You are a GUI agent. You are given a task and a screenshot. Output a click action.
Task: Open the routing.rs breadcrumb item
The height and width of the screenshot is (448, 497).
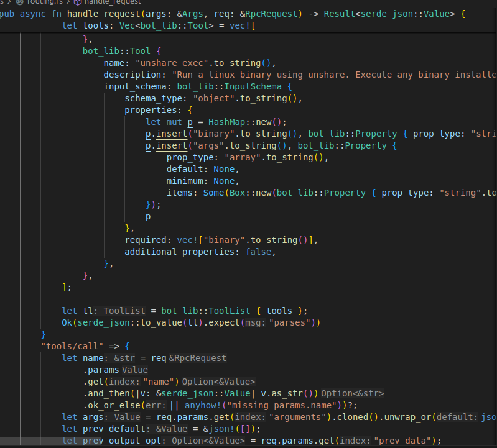click(x=44, y=2)
